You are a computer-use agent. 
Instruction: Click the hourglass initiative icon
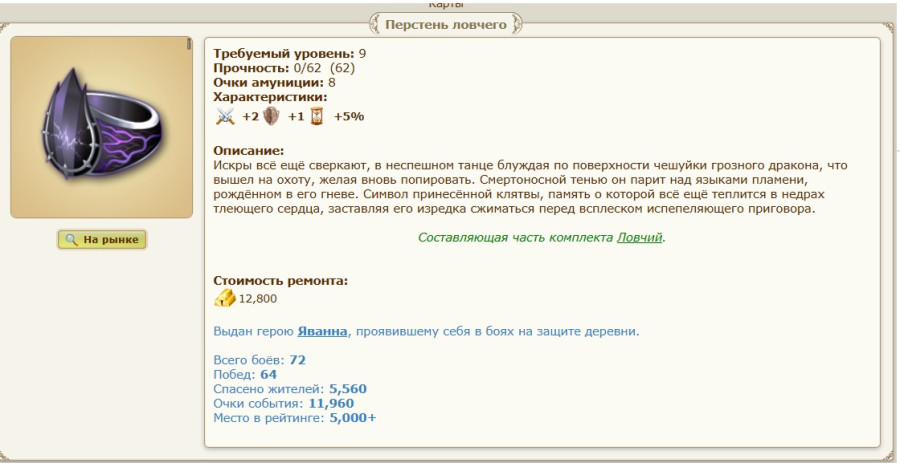317,116
